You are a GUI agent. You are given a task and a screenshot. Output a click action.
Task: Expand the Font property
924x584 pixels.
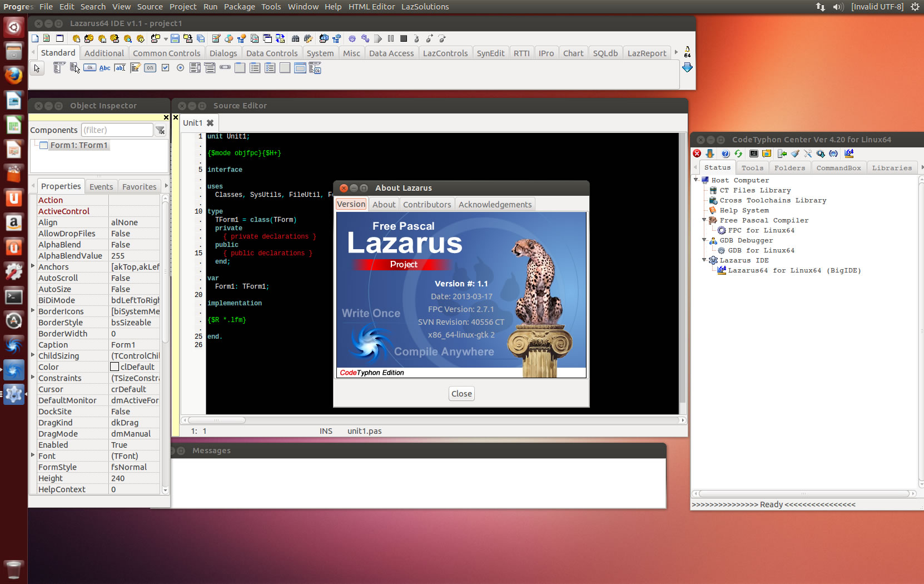(x=33, y=455)
